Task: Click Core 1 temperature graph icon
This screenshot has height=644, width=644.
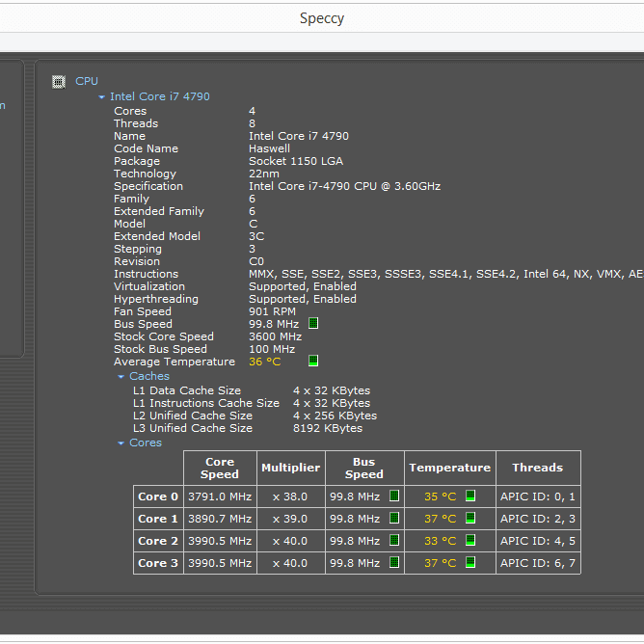Action: click(x=470, y=518)
